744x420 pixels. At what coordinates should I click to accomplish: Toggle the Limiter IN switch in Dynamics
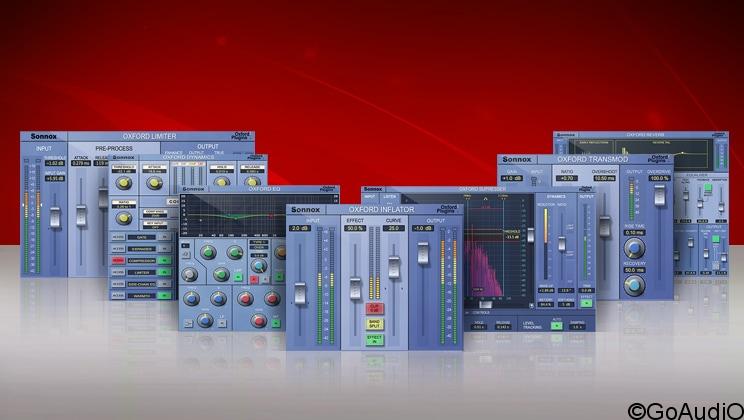(x=164, y=272)
